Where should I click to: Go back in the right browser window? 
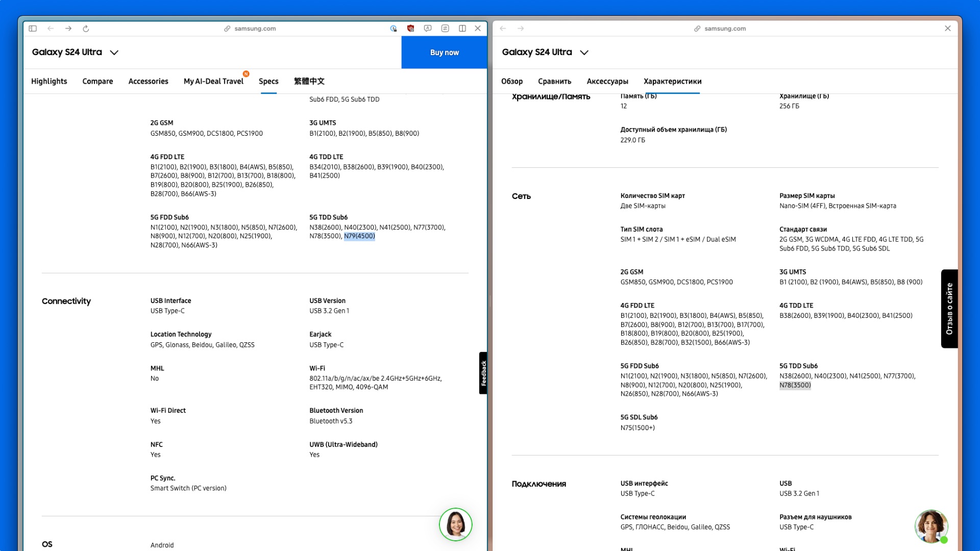tap(503, 29)
